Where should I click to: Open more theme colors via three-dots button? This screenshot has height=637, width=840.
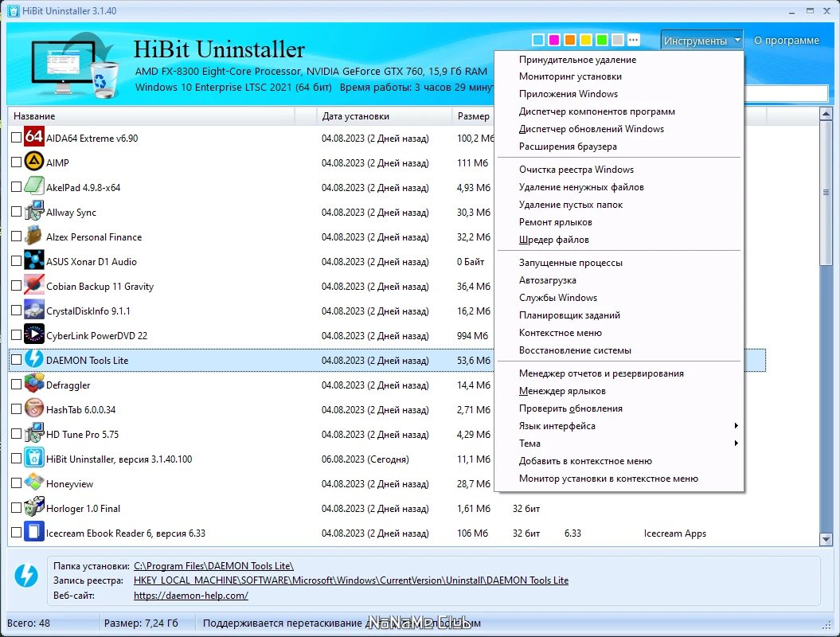[x=633, y=40]
